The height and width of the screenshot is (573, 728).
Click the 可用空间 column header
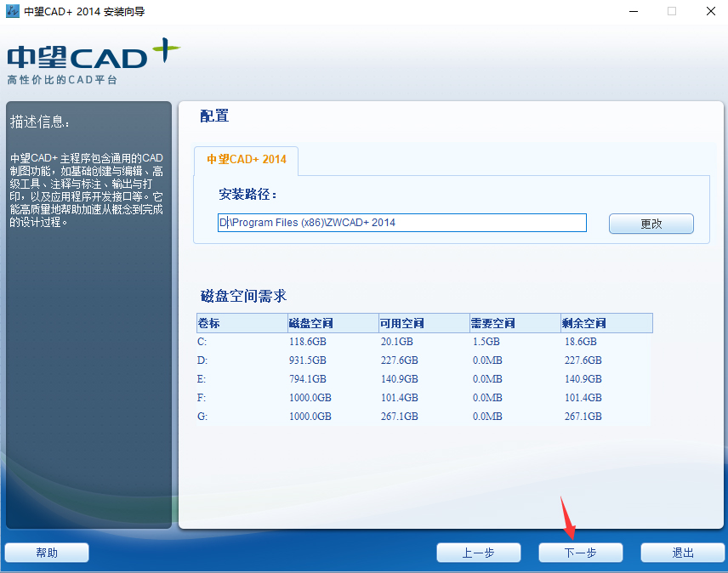(424, 323)
